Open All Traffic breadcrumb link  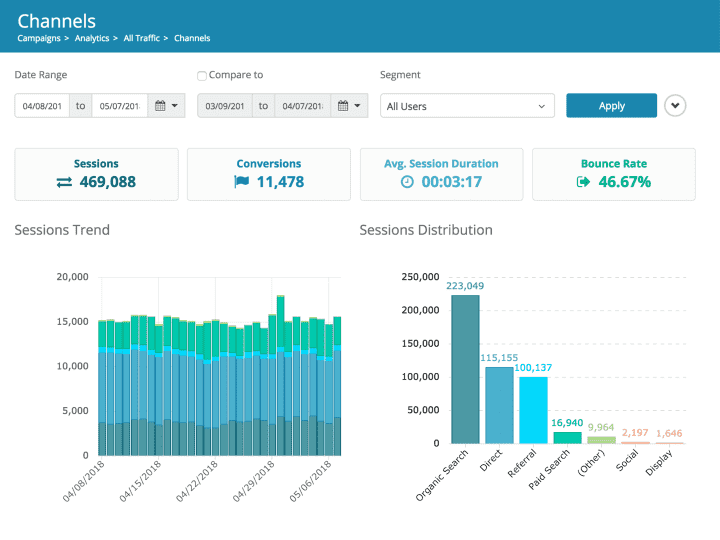click(x=142, y=38)
